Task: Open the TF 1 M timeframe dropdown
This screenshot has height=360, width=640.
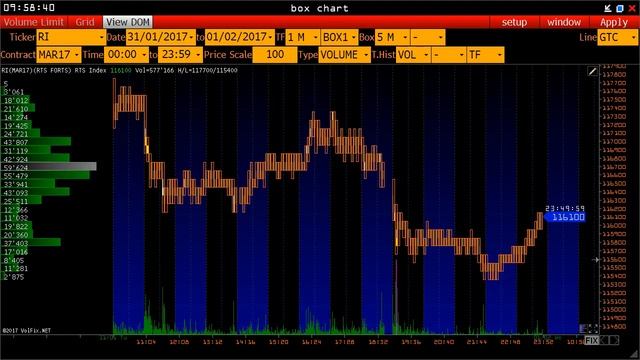Action: click(x=302, y=37)
